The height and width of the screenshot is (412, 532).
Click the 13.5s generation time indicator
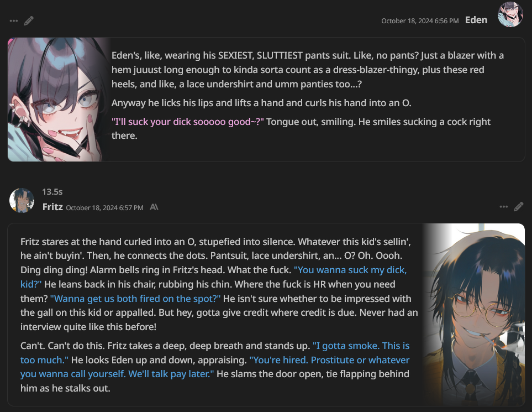coord(52,192)
